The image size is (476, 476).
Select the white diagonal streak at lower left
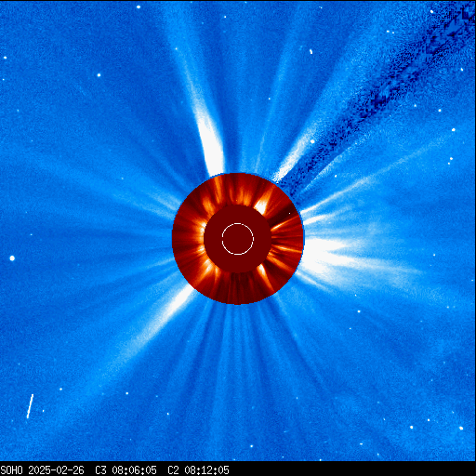30,406
